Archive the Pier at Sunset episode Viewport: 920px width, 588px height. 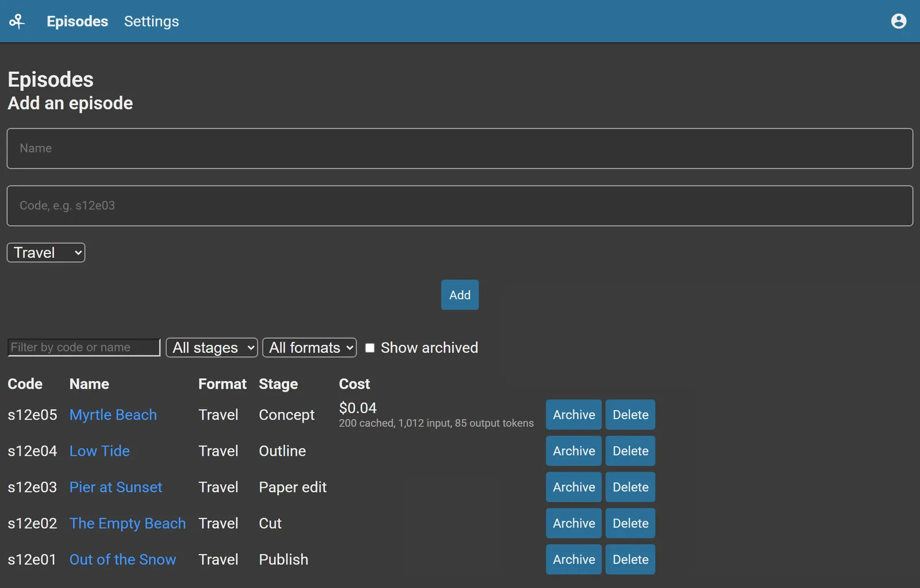point(574,487)
